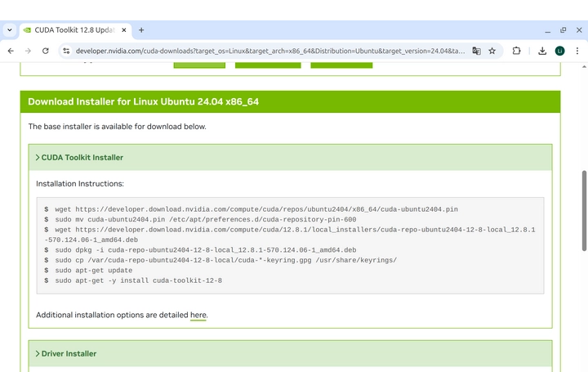Select the CUDA Toolkit 12.8 tab

pos(69,29)
